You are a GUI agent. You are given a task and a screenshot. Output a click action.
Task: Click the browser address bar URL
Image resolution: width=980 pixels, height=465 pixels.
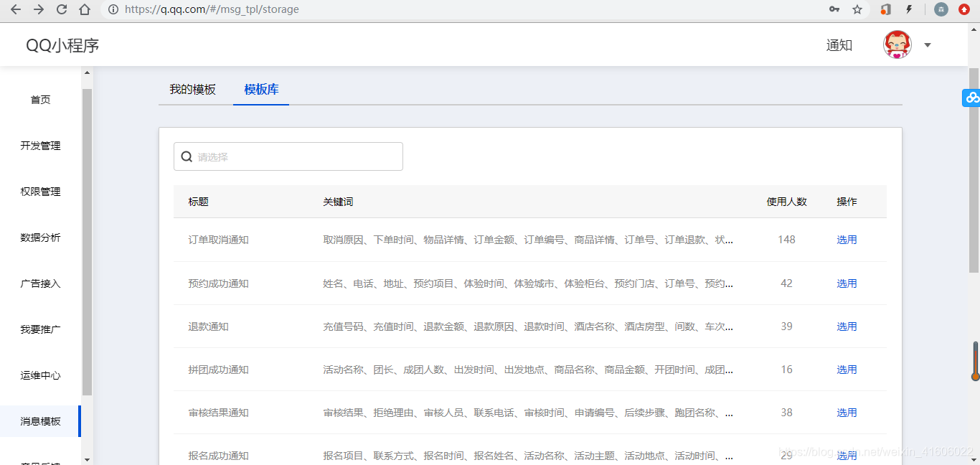tap(212, 9)
